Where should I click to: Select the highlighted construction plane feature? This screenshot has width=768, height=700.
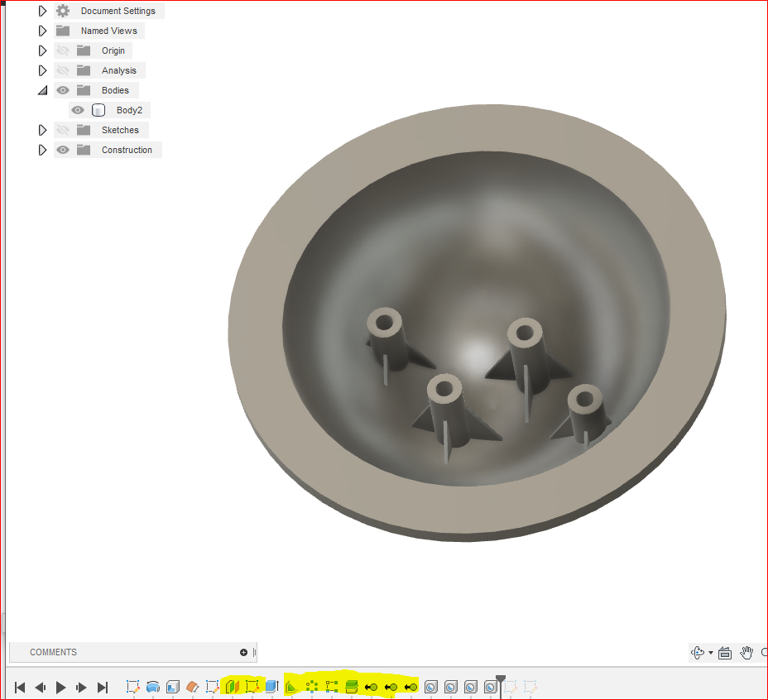(x=233, y=687)
